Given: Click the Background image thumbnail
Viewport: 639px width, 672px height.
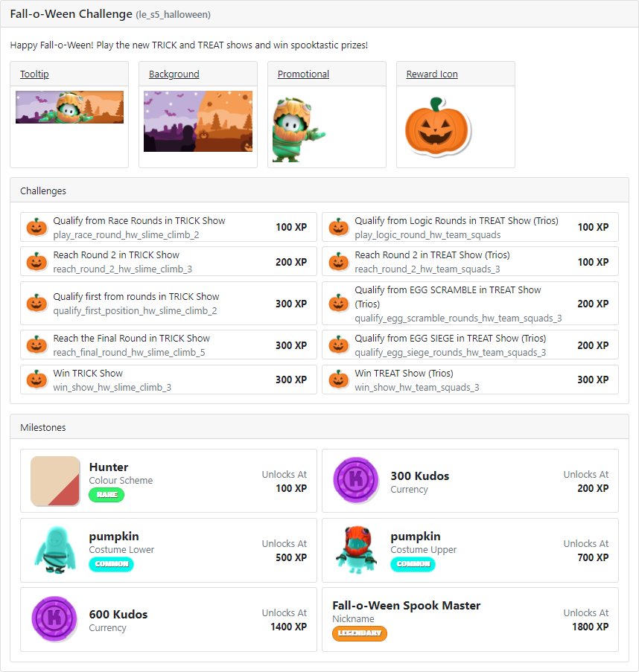Looking at the screenshot, I should tap(198, 121).
